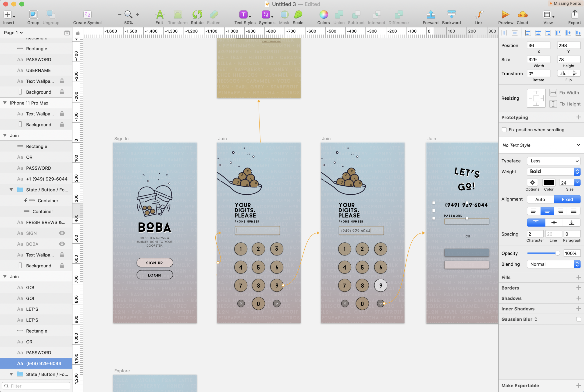
Task: Bring layer Forward
Action: [431, 14]
